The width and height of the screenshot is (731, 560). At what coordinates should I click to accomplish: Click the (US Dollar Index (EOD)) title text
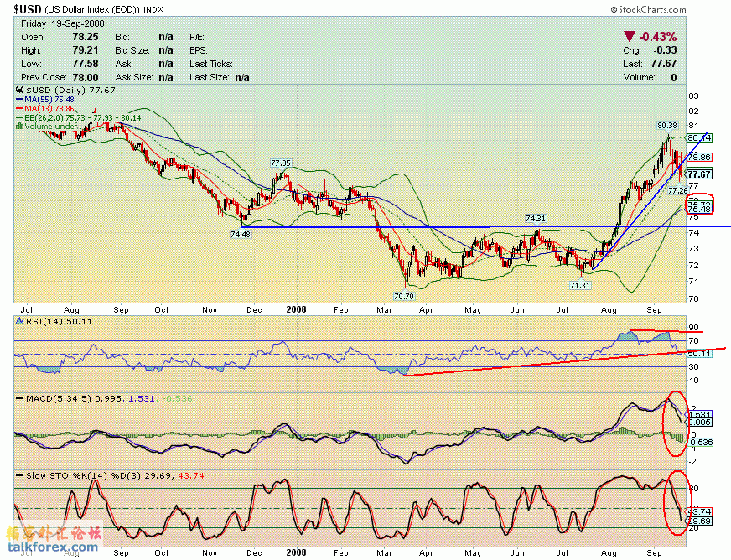[92, 9]
